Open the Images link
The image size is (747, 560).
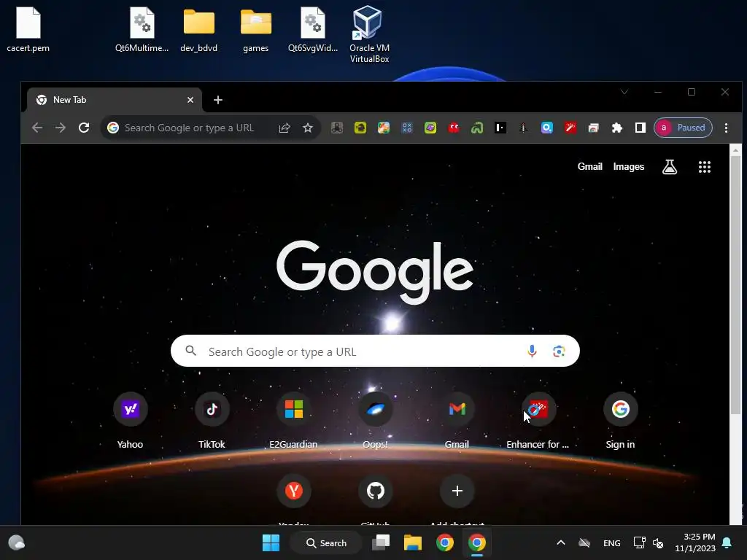[628, 167]
